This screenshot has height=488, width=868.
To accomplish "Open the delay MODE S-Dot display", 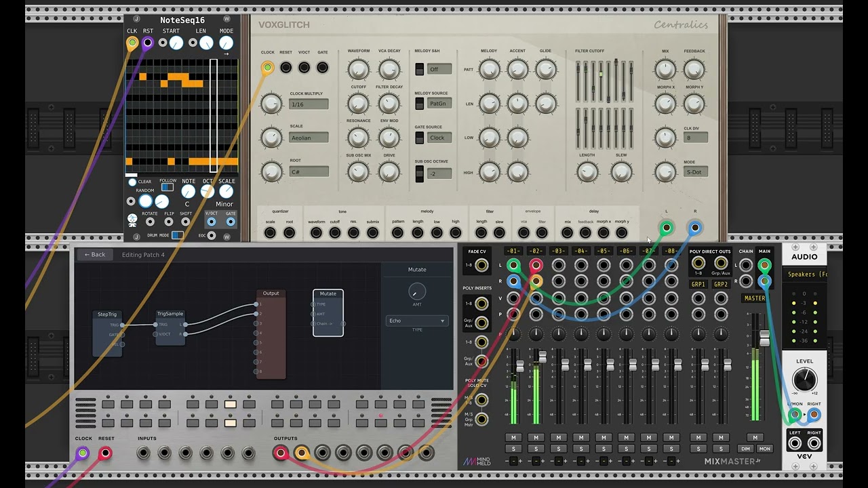I will point(696,171).
